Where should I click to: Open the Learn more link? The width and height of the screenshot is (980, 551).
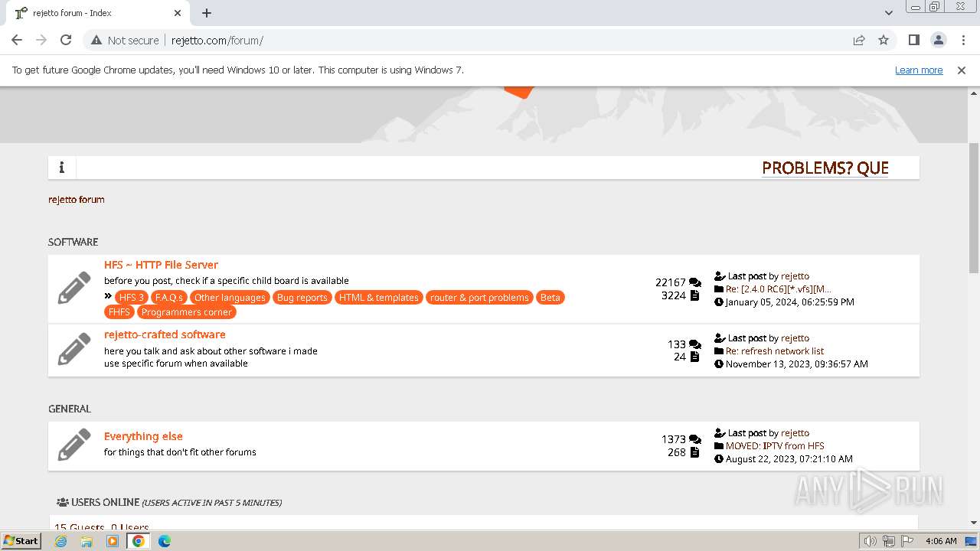919,70
